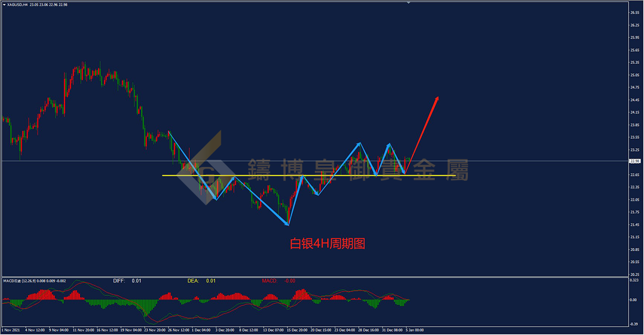
Task: Click the 5 Jan 00:00 time label
Action: [415, 330]
